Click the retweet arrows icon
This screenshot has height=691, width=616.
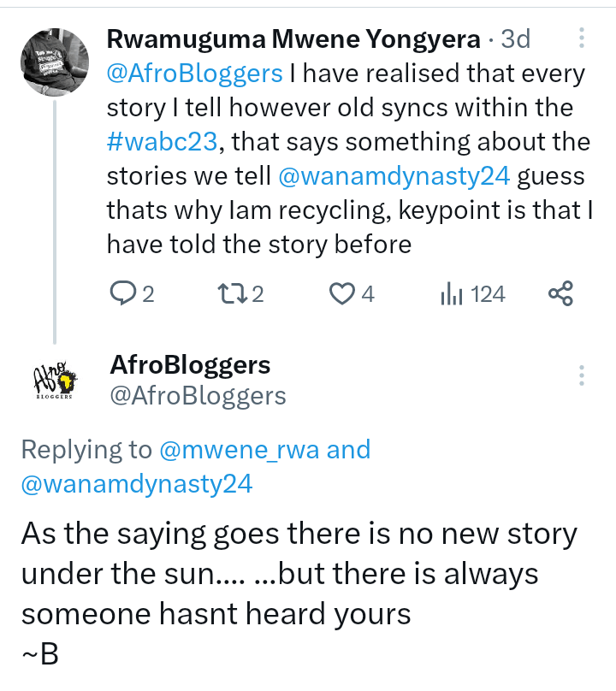coord(231,294)
